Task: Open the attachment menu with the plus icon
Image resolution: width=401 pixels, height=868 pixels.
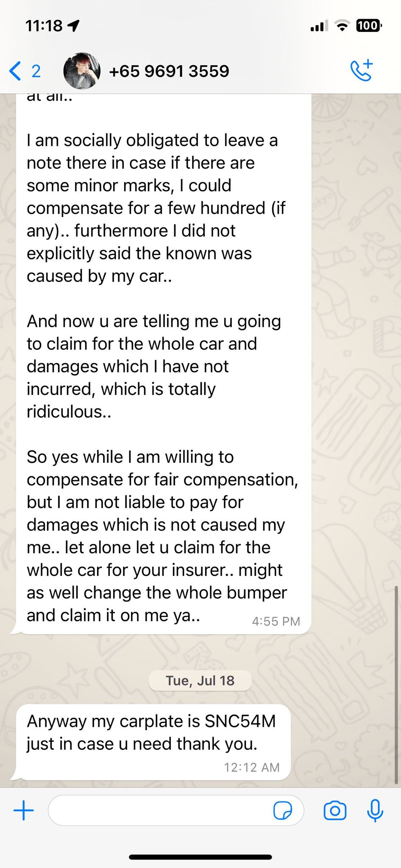Action: pos(24,810)
